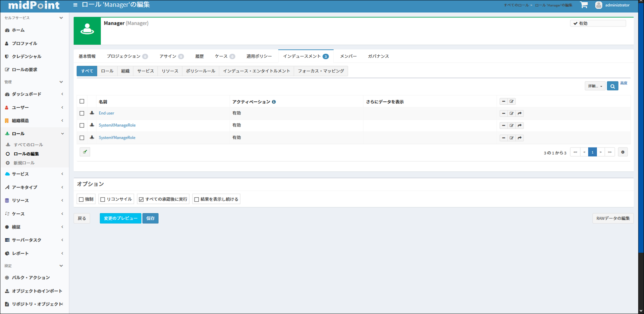
Task: Enable 結果を表示し続ける checkbox
Action: click(197, 199)
